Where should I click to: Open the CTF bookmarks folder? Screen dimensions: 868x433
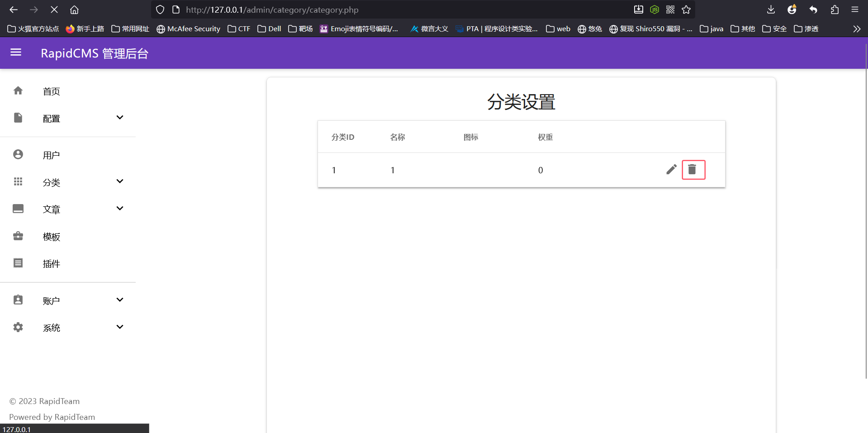pyautogui.click(x=239, y=29)
